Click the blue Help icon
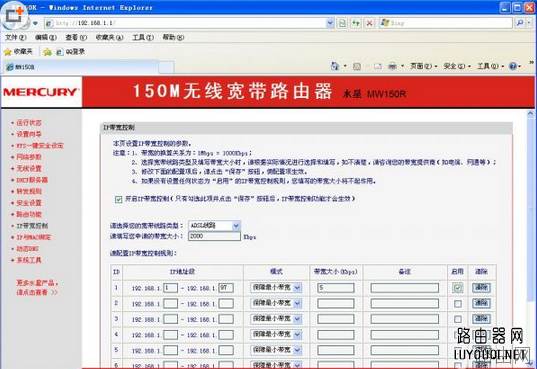 coord(513,66)
